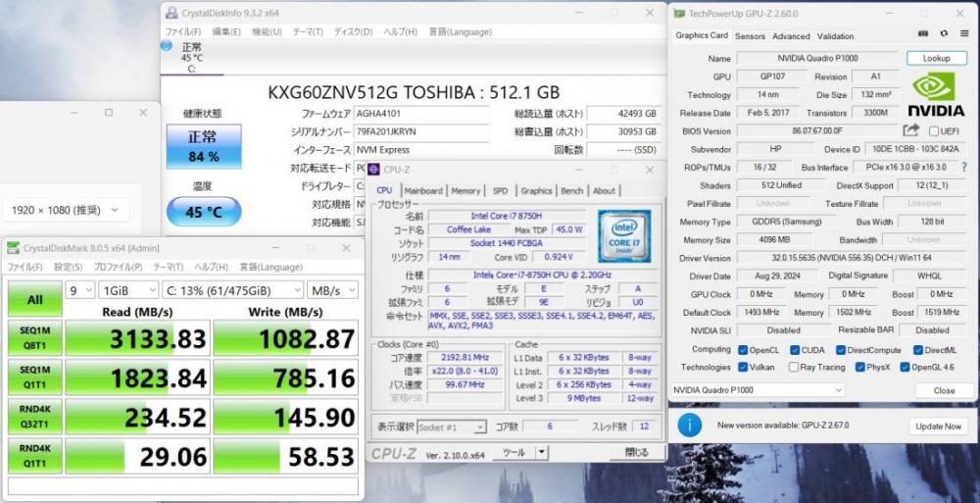This screenshot has width=980, height=503.
Task: Switch to the Mainboard tab in CPU-Z
Action: [423, 191]
